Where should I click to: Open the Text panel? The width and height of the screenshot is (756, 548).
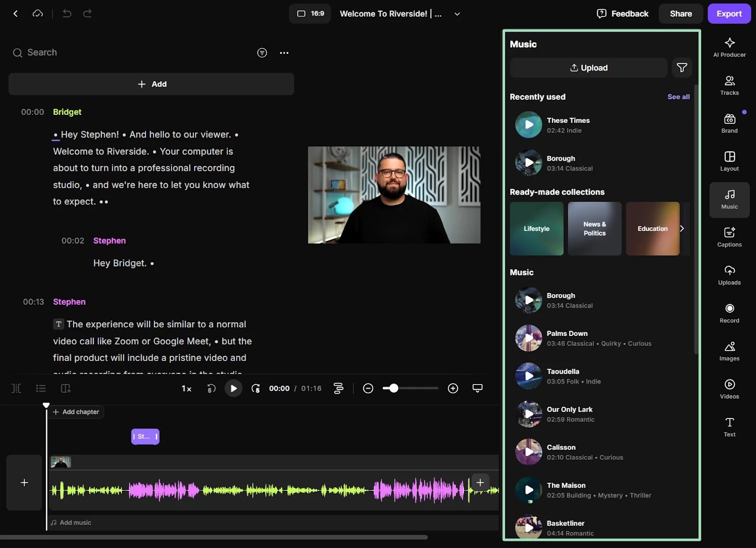click(730, 427)
